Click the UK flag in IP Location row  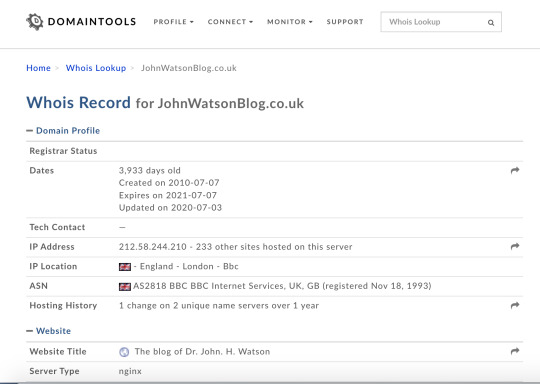125,267
